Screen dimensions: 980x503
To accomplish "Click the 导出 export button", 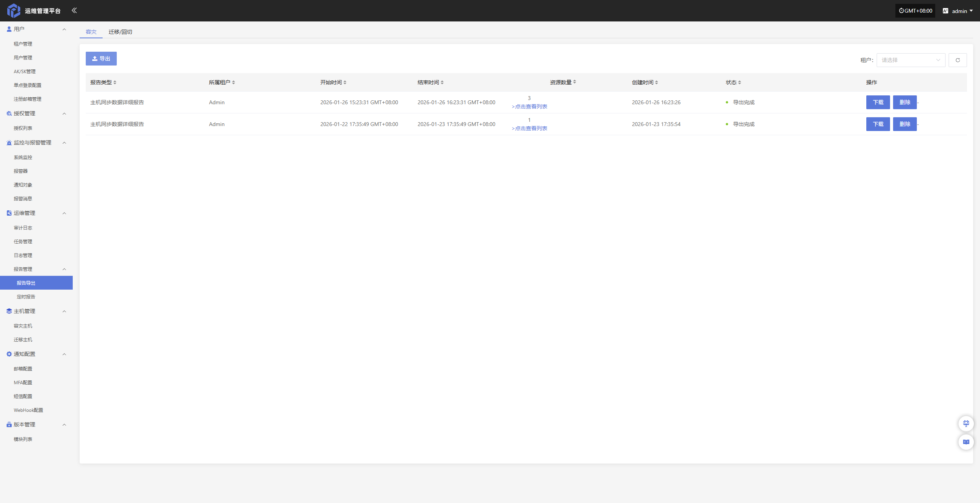I will (x=101, y=59).
